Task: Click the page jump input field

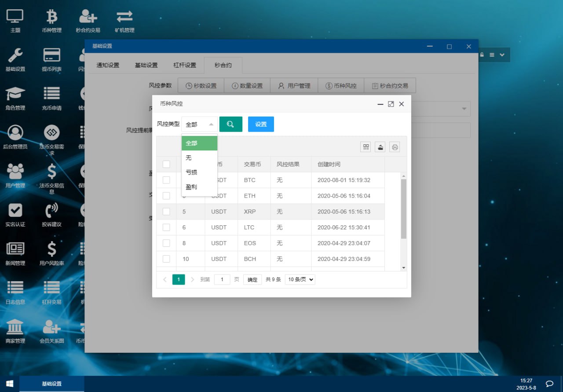Action: (222, 279)
